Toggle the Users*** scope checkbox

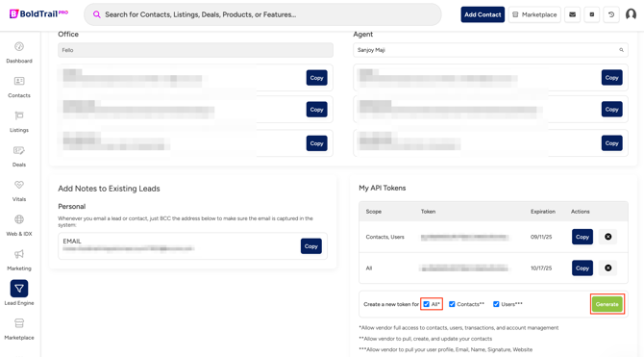pyautogui.click(x=496, y=304)
